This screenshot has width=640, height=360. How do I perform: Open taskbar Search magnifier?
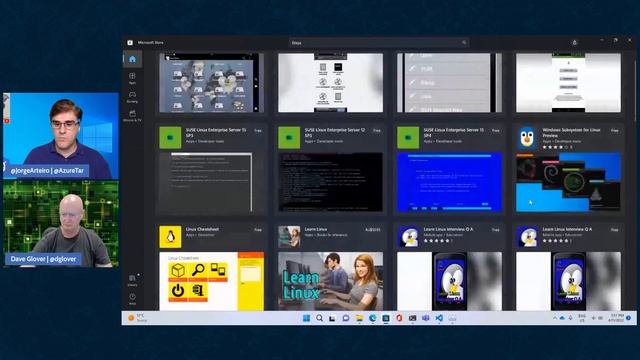tap(320, 318)
